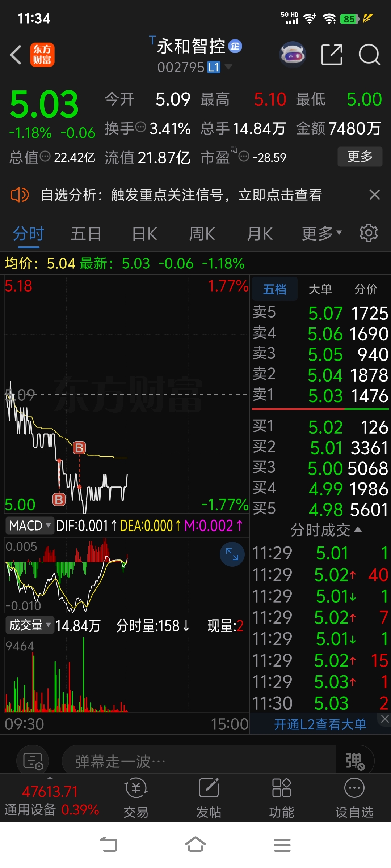Tap the 永和智控 stock name title
The image size is (391, 868).
coord(191,46)
